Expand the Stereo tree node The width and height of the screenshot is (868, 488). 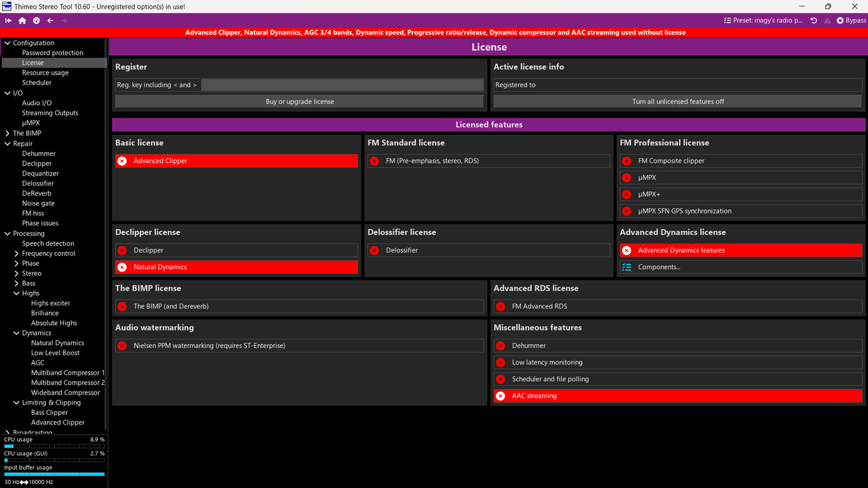tap(16, 273)
